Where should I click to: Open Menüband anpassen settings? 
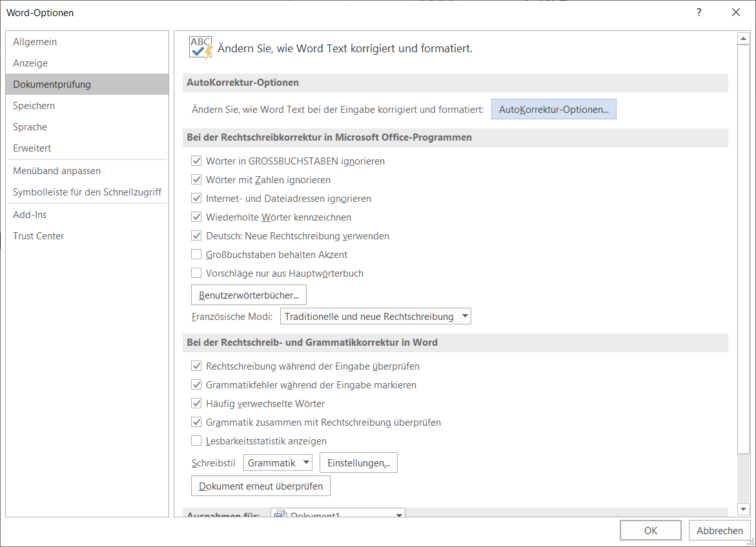click(87, 170)
